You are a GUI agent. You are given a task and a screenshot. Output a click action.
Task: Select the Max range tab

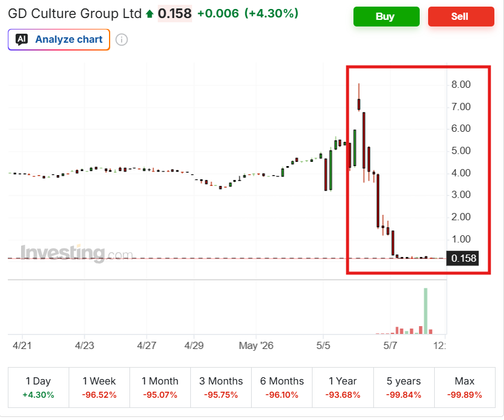click(465, 388)
